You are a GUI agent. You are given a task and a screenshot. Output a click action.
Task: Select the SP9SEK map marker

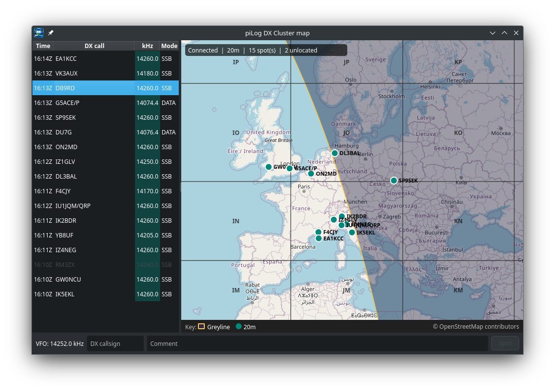click(393, 181)
